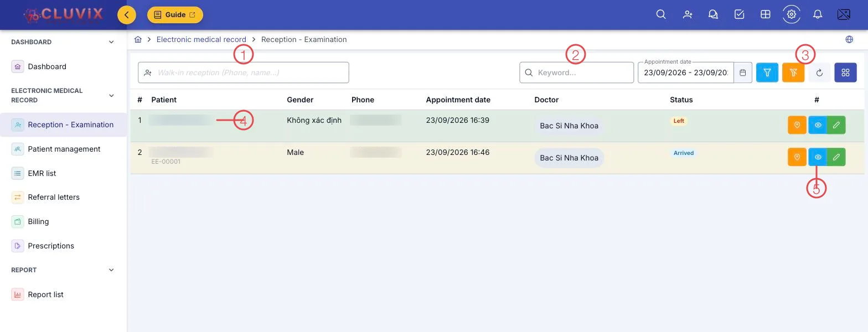
Task: Focus the walk-in reception input field
Action: [244, 72]
